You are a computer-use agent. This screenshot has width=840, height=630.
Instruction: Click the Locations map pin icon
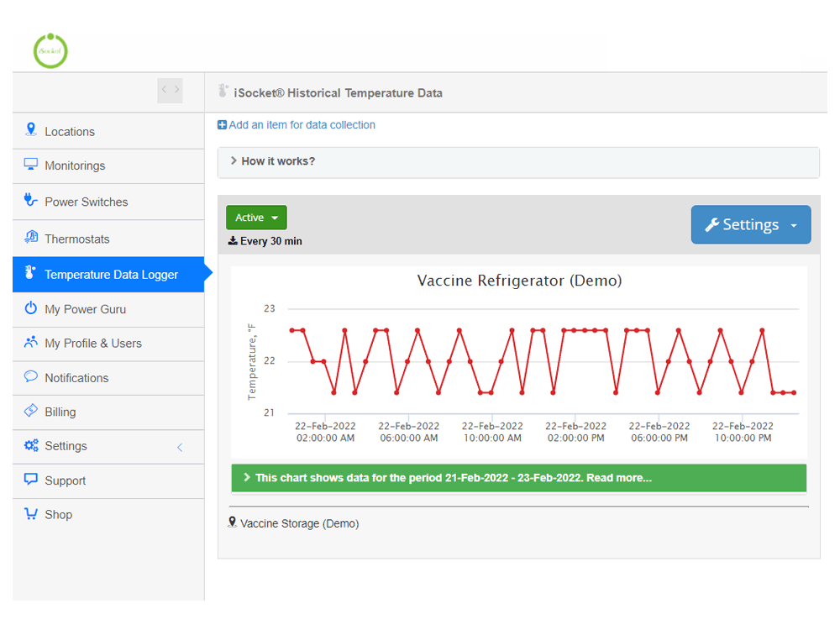[31, 130]
